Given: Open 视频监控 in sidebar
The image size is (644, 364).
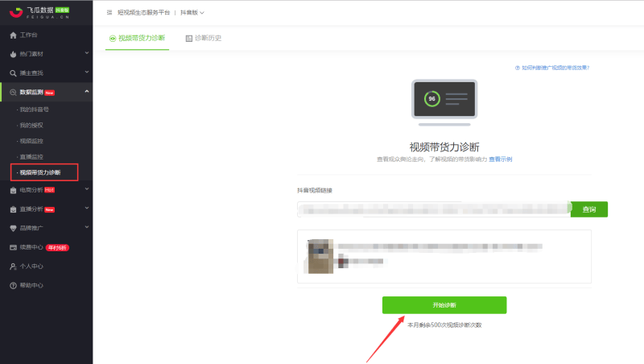Looking at the screenshot, I should coord(31,141).
